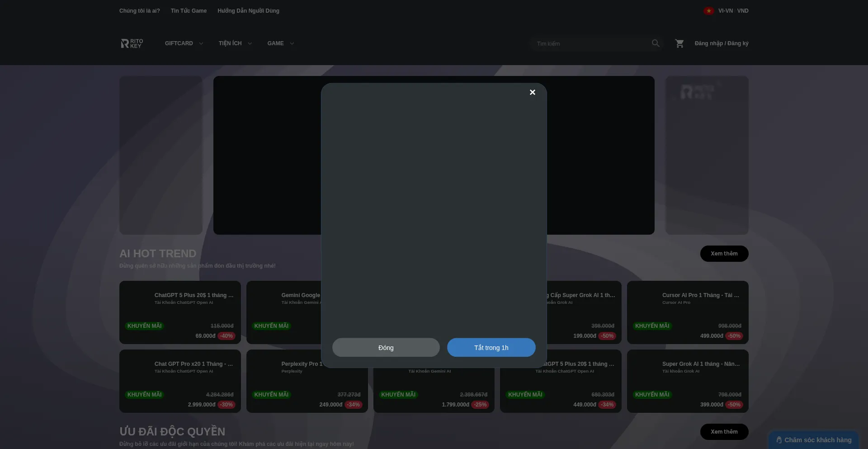Click the -40% discount badge

pyautogui.click(x=226, y=336)
